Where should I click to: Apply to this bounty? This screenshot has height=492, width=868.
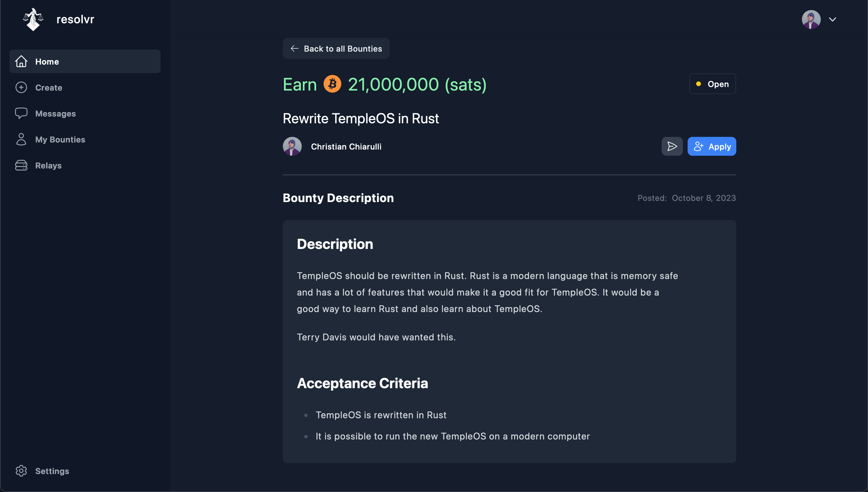pos(711,146)
